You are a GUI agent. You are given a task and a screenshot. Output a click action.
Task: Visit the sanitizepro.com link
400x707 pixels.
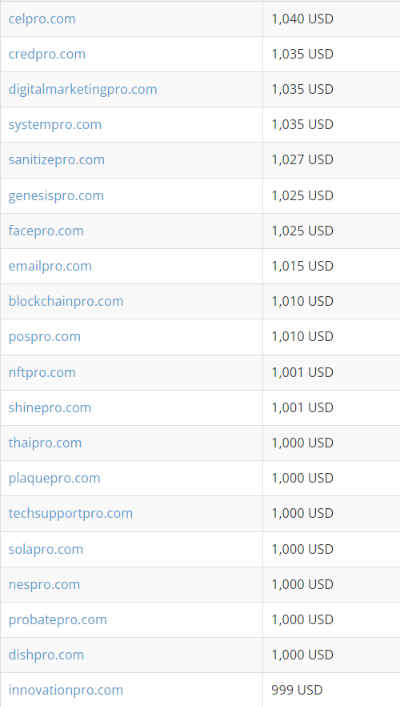coord(56,160)
